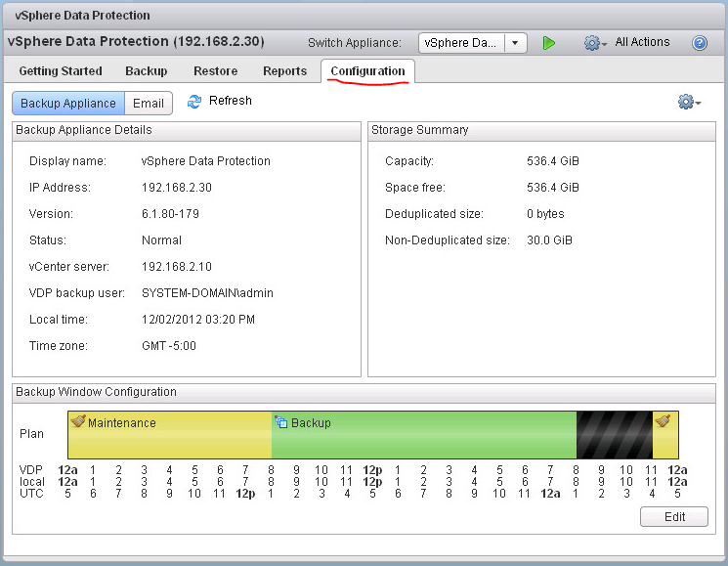Click the green Backup window block
The width and height of the screenshot is (728, 566).
click(x=424, y=435)
